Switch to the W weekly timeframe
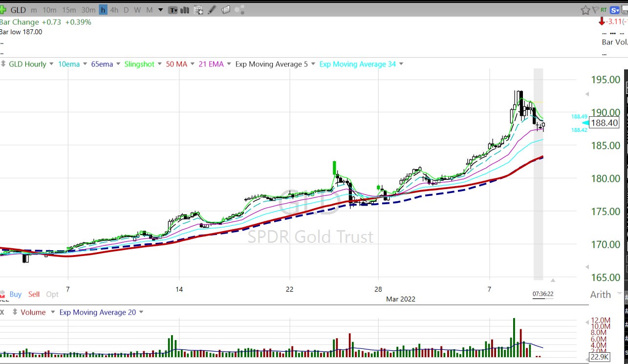 click(137, 10)
